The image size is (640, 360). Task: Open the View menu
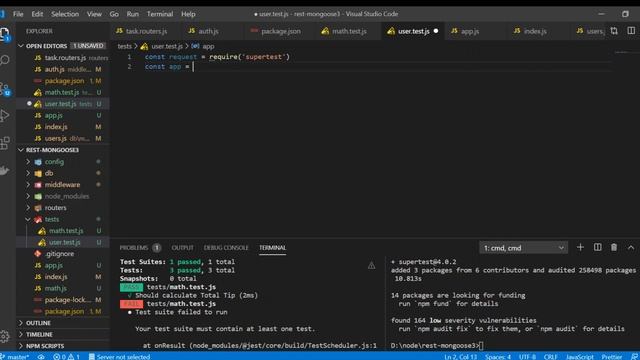tap(94, 14)
